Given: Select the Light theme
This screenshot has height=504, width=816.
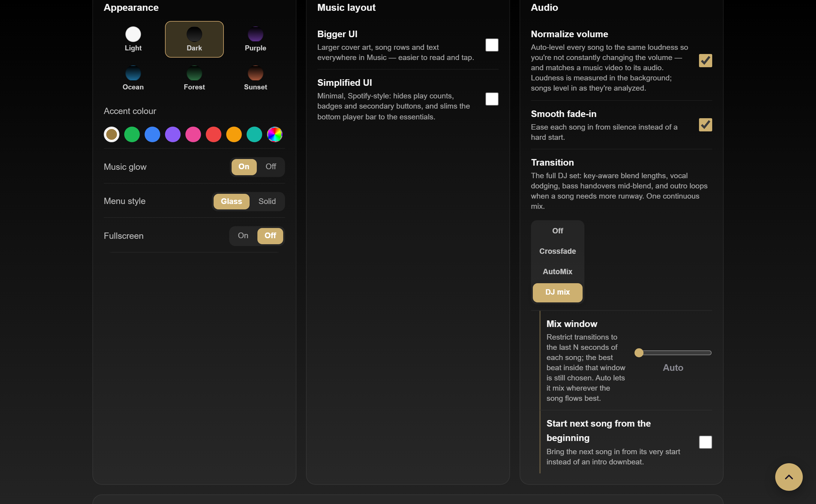Looking at the screenshot, I should [x=133, y=39].
